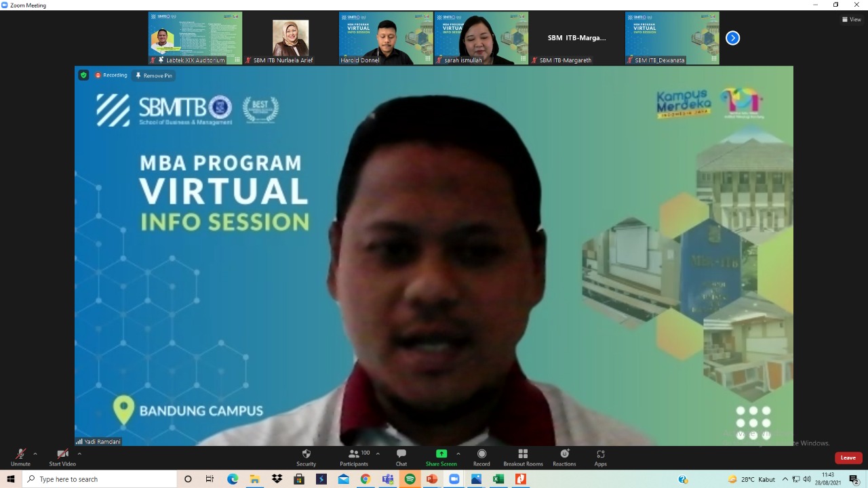Open the Security menu

306,457
